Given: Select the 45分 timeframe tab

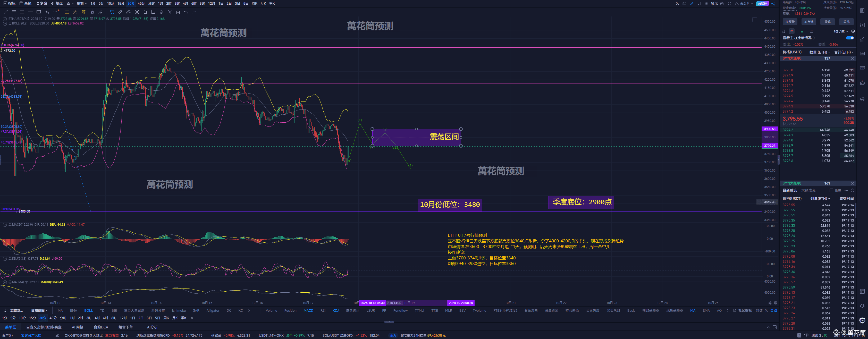Looking at the screenshot, I should [x=141, y=3].
